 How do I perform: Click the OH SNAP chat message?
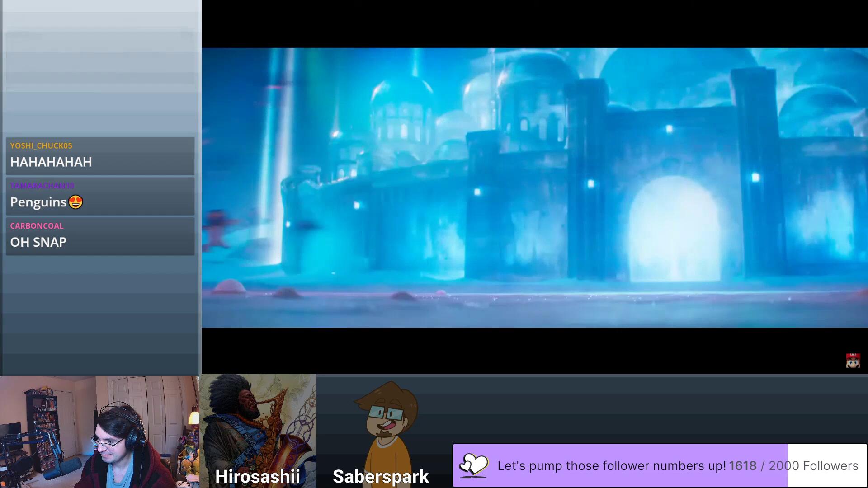[x=38, y=242]
